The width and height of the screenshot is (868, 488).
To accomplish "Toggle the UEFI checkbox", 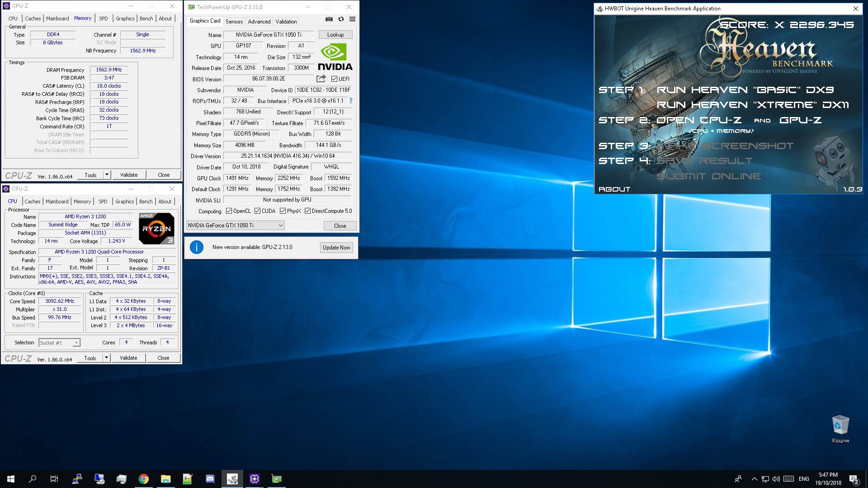I will coord(334,79).
